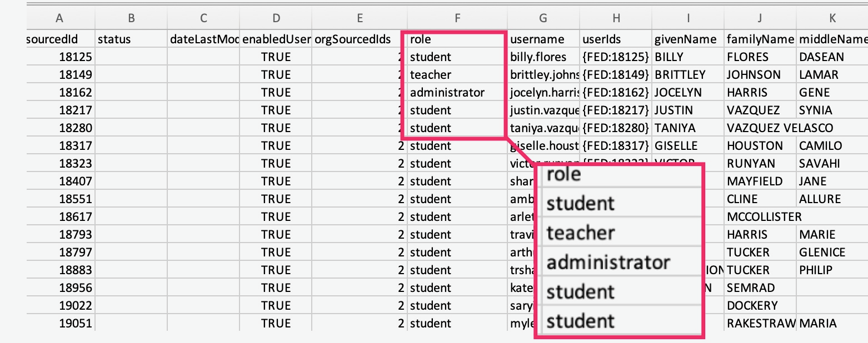Select the givenName 'JOCELYN' cell
This screenshot has width=868, height=343.
click(688, 92)
